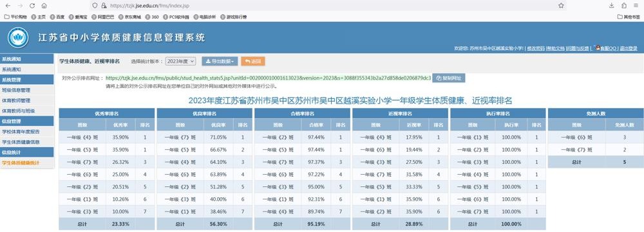Select the 系统通知 sidebar item below the header
The height and width of the screenshot is (232, 644).
click(x=26, y=69)
